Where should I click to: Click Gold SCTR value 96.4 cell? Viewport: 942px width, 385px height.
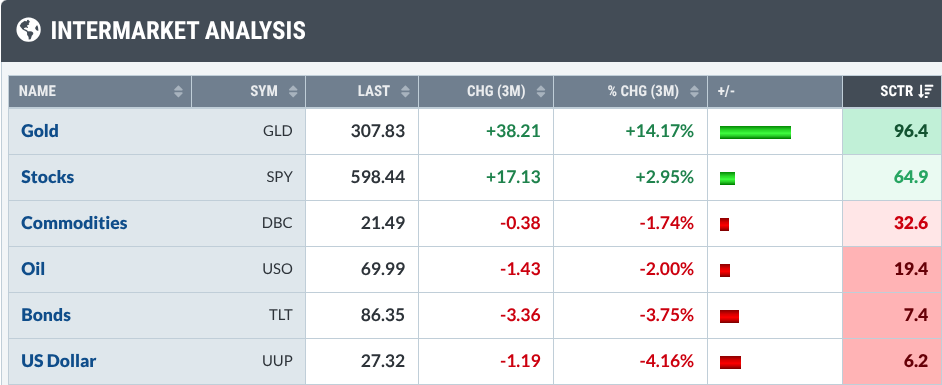[892, 131]
